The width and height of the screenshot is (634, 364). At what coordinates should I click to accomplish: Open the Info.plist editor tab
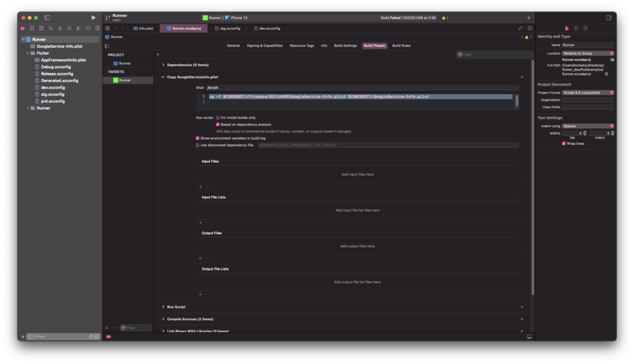[x=143, y=29]
